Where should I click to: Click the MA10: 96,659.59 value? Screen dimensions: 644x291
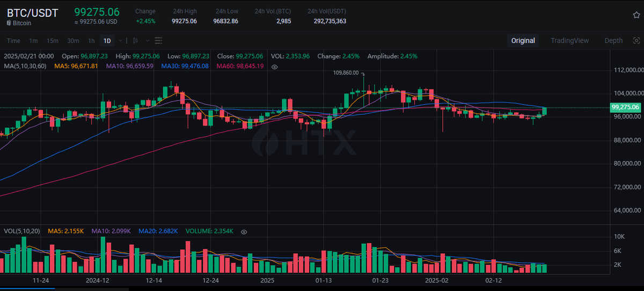[130, 66]
